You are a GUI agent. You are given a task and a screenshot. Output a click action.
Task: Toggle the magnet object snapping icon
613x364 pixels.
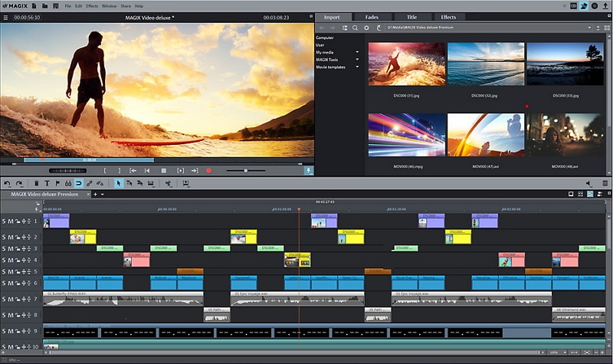pos(79,183)
